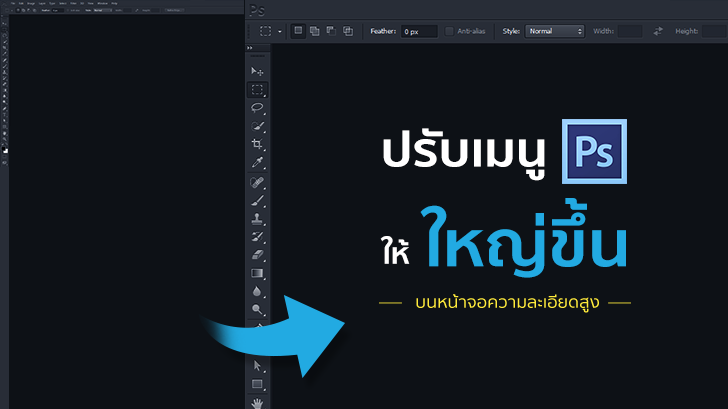This screenshot has width=728, height=409.
Task: Select the Hand tool at toolbar bottom
Action: click(257, 403)
